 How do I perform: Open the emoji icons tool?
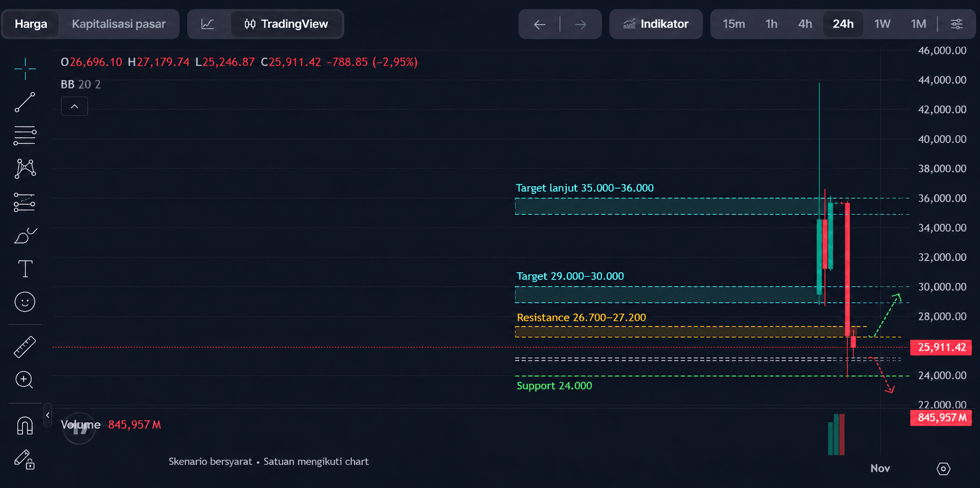pyautogui.click(x=25, y=302)
